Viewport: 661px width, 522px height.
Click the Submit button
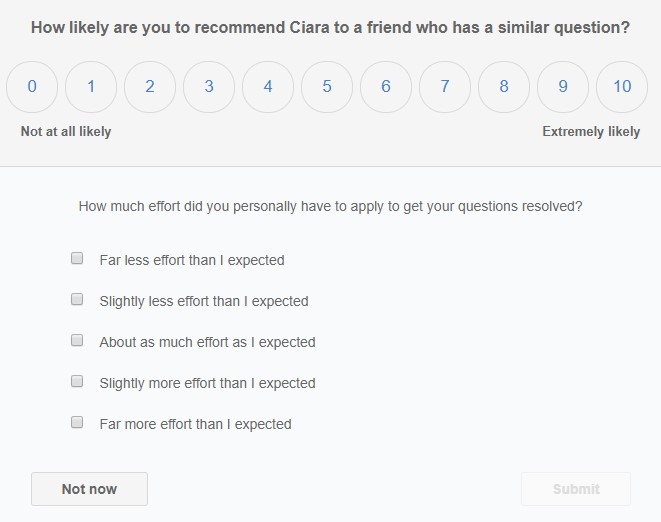(576, 489)
